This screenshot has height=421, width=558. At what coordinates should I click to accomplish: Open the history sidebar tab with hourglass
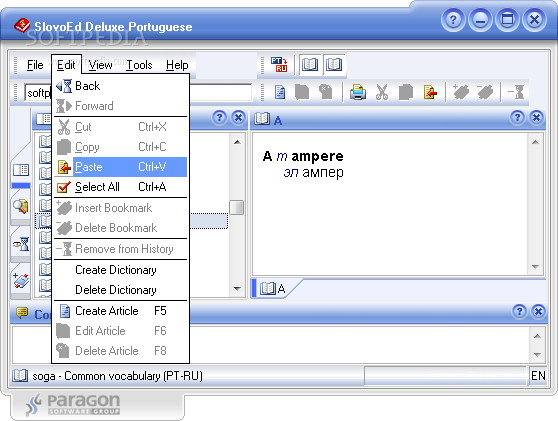pos(21,244)
